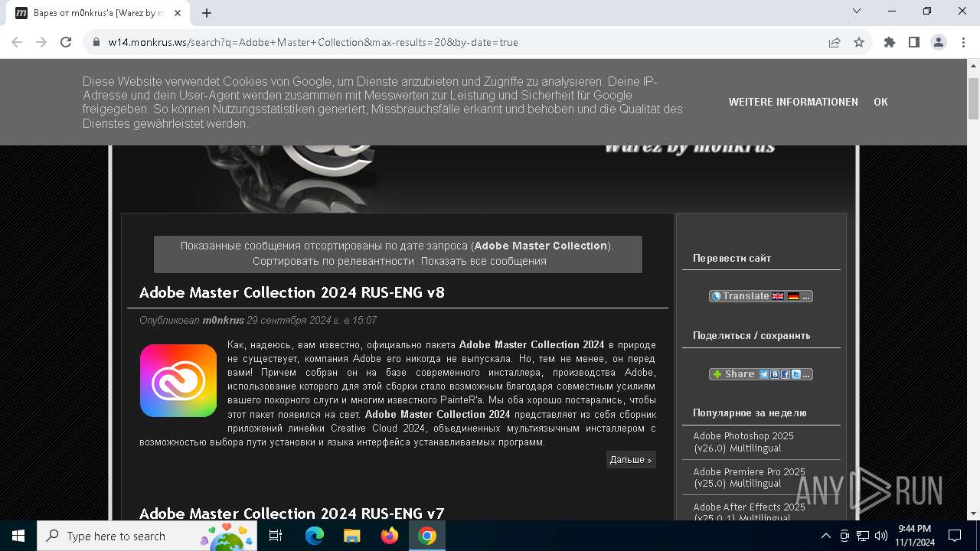Open a new tab with the plus button

[x=207, y=13]
